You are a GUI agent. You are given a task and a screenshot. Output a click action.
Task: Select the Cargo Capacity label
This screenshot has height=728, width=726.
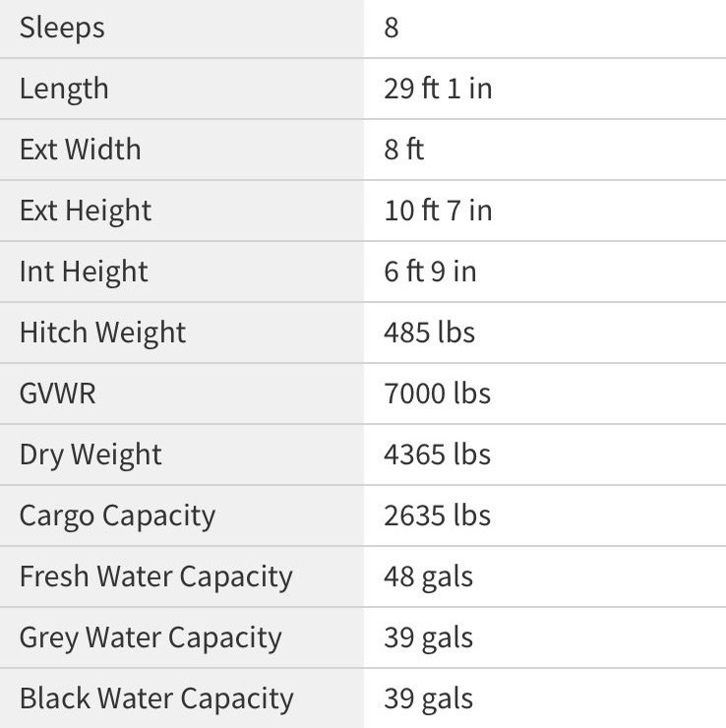(x=117, y=516)
